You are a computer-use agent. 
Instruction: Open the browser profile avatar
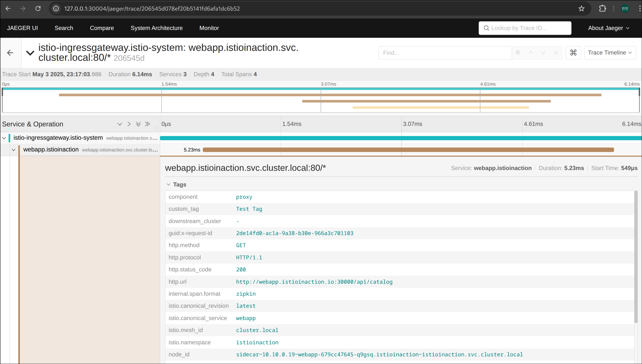click(x=625, y=9)
